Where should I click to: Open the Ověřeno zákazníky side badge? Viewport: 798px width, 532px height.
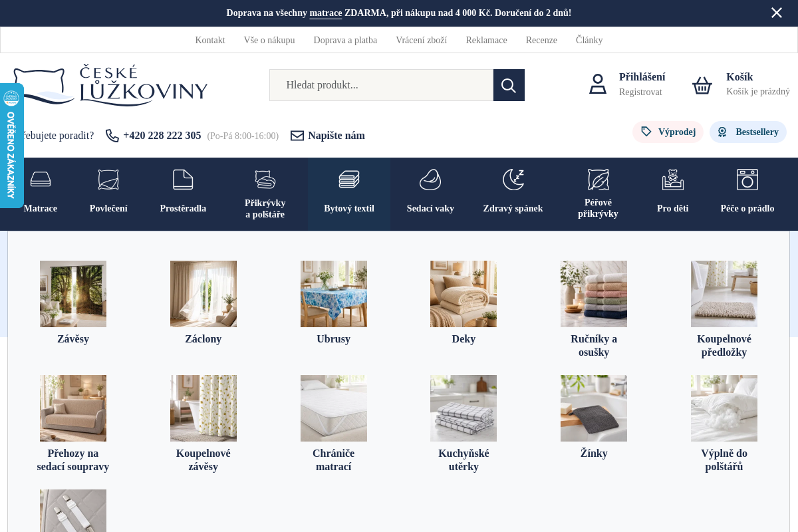pos(11,145)
